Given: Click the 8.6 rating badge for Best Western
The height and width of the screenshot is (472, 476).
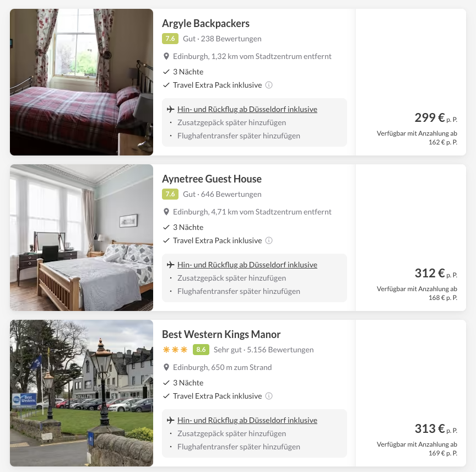Looking at the screenshot, I should tap(201, 350).
